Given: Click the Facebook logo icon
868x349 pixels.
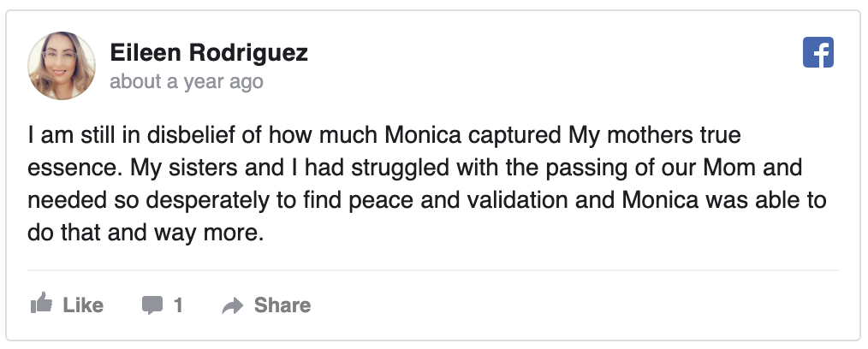Looking at the screenshot, I should pyautogui.click(x=817, y=54).
